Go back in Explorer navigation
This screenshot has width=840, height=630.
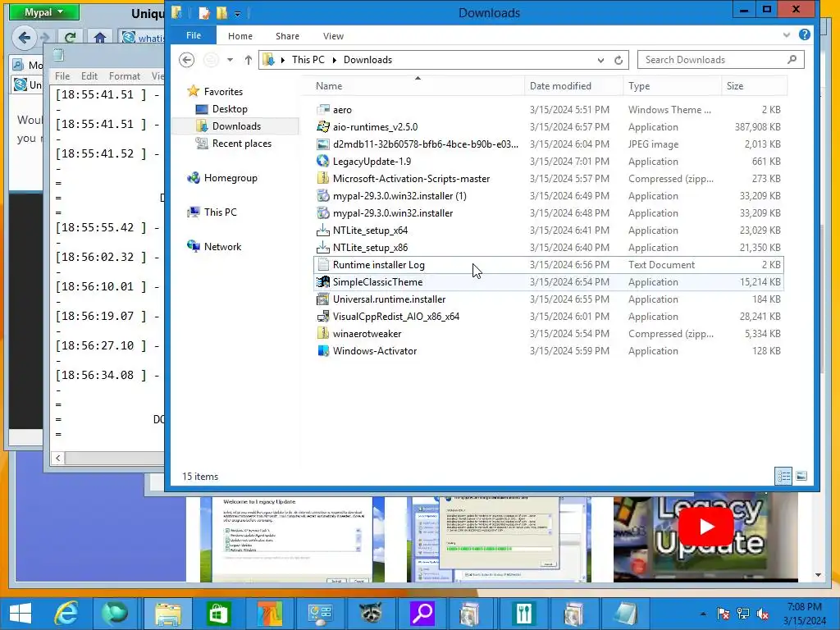click(186, 59)
